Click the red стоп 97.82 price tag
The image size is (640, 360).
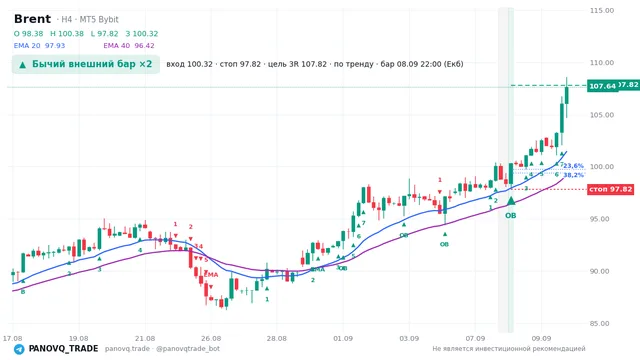point(611,189)
